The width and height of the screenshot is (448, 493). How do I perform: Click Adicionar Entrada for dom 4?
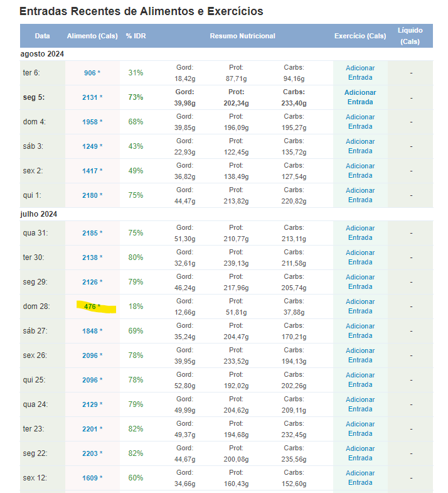coord(360,122)
